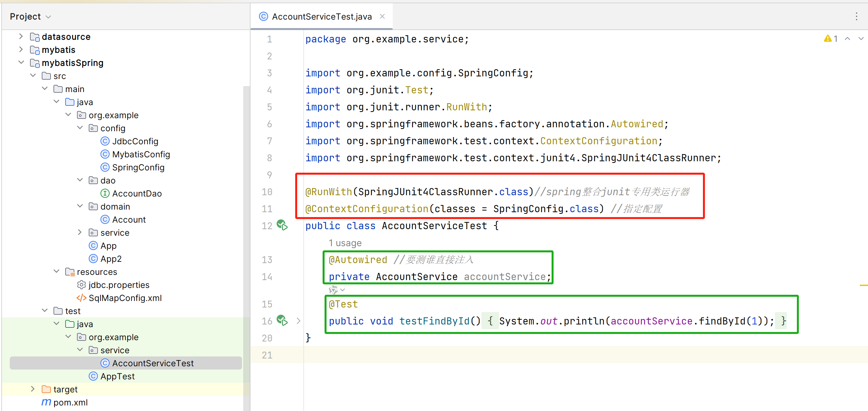
Task: Click the yellow warning stripe on scrollbar
Action: pyautogui.click(x=863, y=285)
